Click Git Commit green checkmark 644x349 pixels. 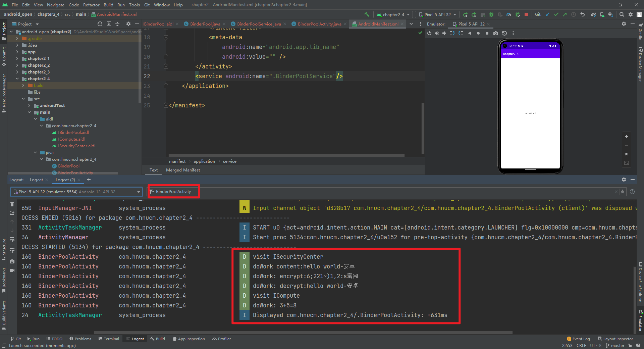tap(556, 14)
